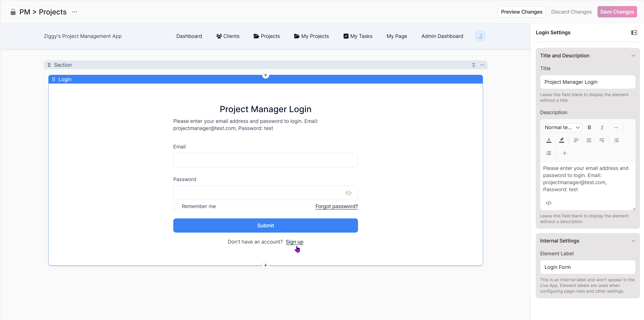Viewport: 644px width, 320px height.
Task: Click the Project Manager Login heading
Action: point(265,109)
